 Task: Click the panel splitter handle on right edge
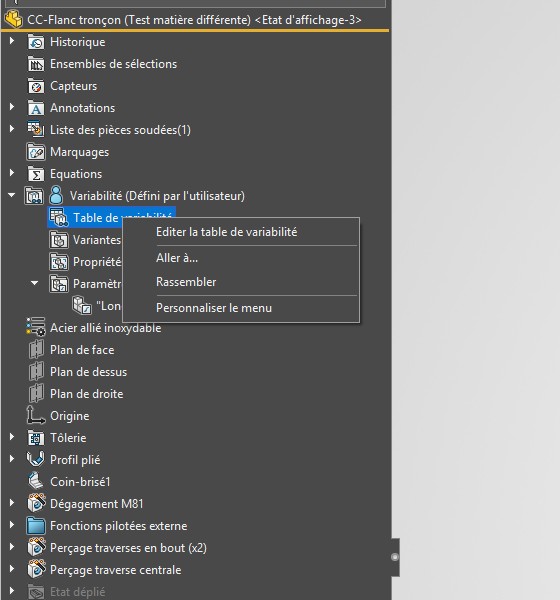tap(395, 557)
